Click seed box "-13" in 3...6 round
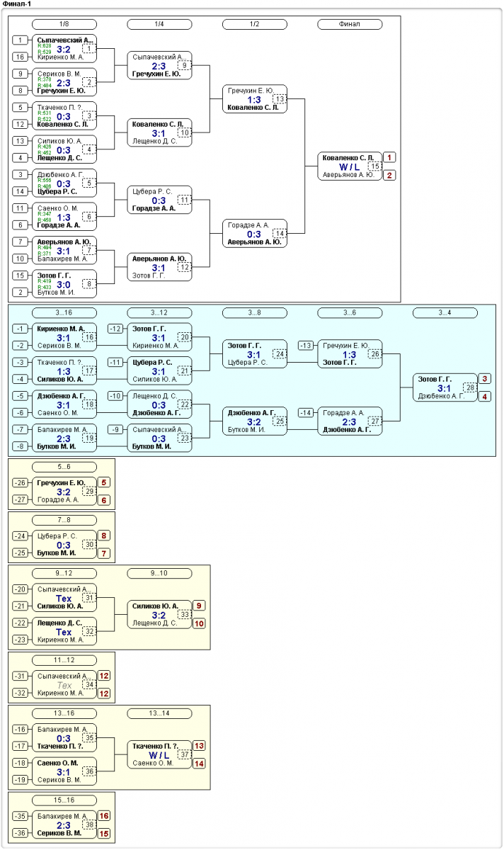Image resolution: width=504 pixels, height=850 pixels. [307, 345]
